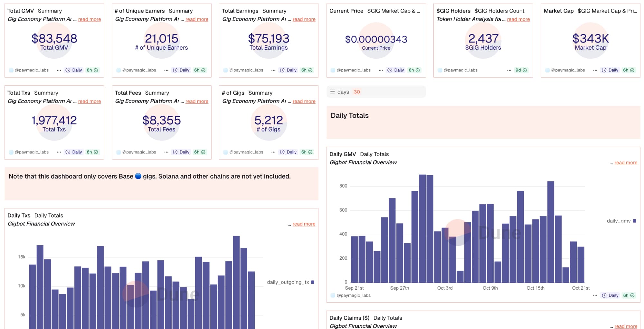The width and height of the screenshot is (644, 329).
Task: Open three-dot menu on $GIG Holders card
Action: click(509, 70)
